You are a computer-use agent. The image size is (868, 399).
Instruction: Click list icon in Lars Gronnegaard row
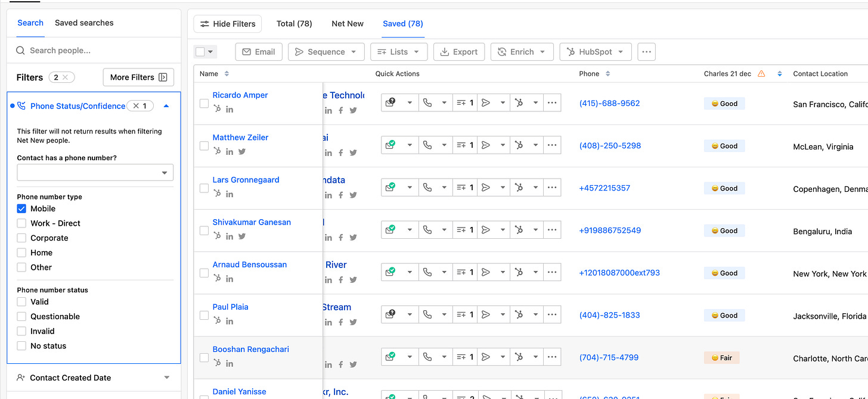(x=461, y=188)
